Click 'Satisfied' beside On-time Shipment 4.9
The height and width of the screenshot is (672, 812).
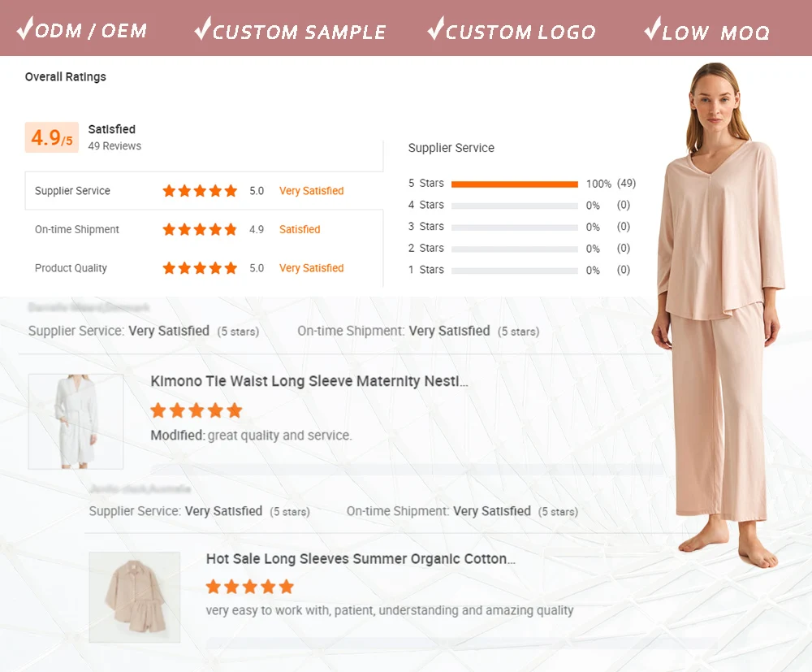300,229
